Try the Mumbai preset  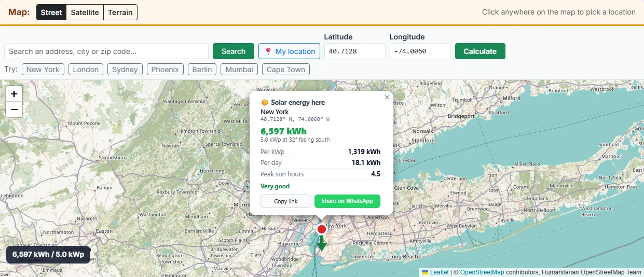click(x=239, y=70)
